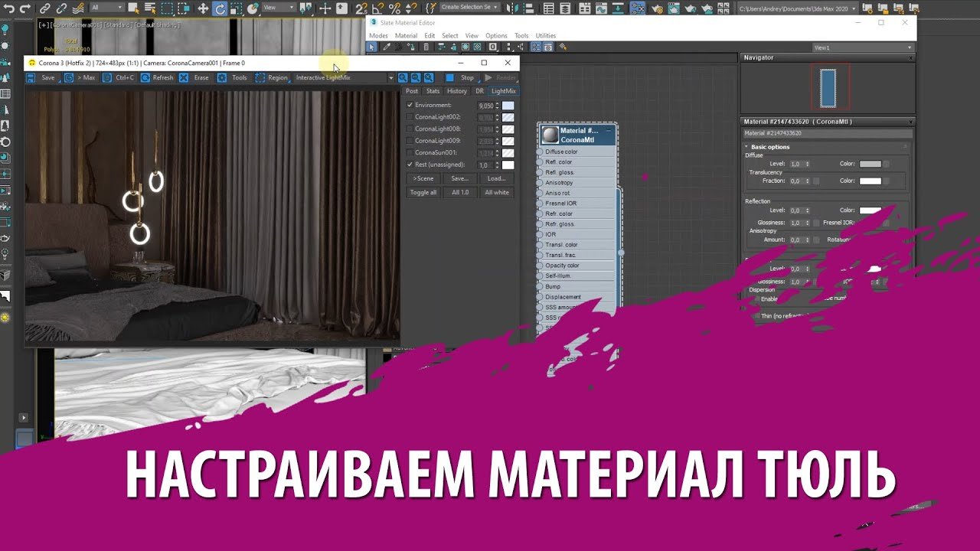Click the Toggle all button
This screenshot has width=980, height=551.
[x=423, y=192]
